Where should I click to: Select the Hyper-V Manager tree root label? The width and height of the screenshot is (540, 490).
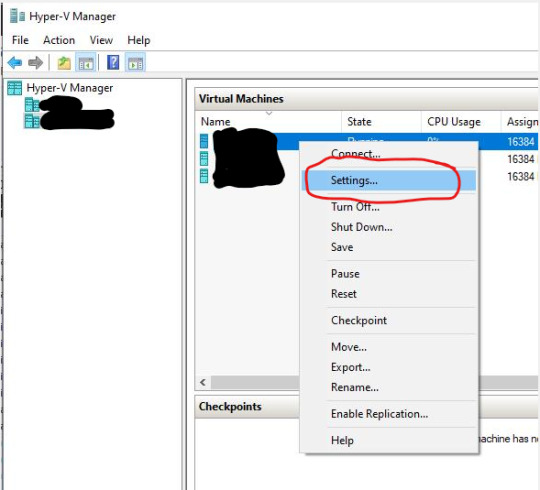[x=70, y=88]
